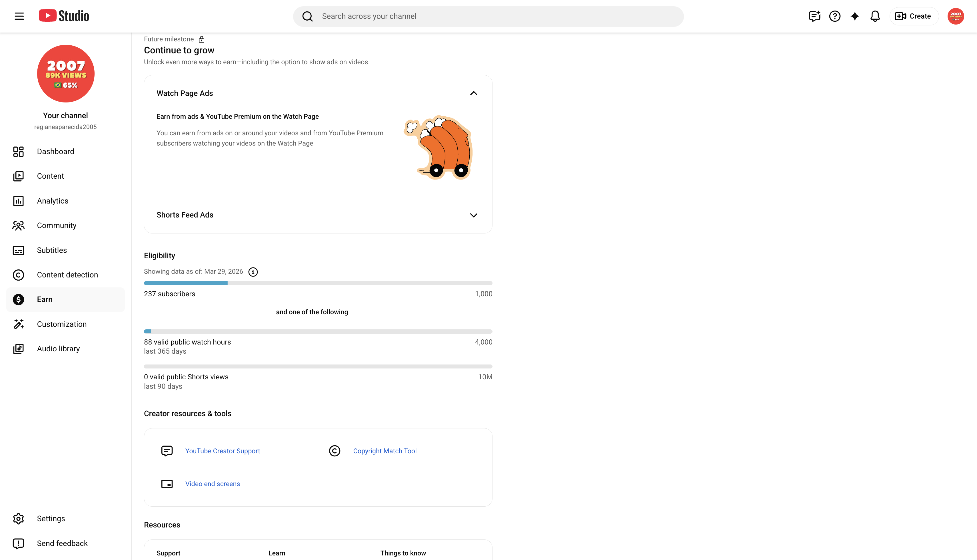Click the Analytics bar chart icon
The height and width of the screenshot is (560, 977).
pyautogui.click(x=19, y=201)
